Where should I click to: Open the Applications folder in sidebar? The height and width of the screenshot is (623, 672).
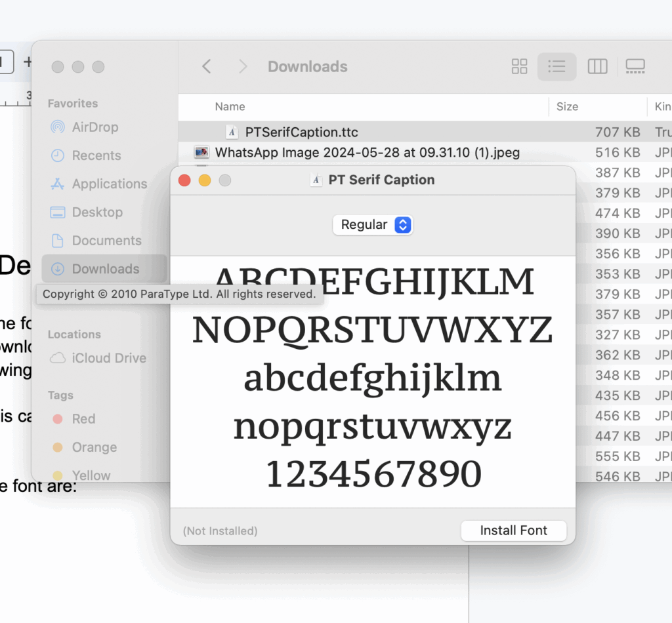109,184
